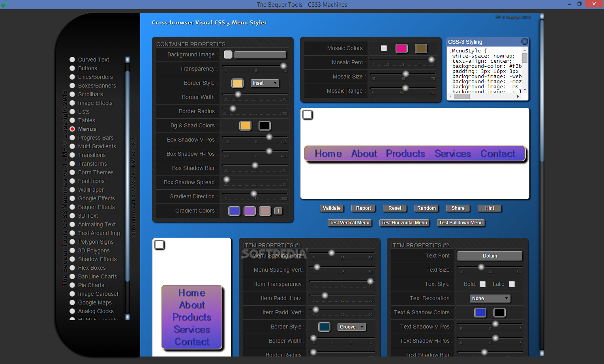The height and width of the screenshot is (364, 604).
Task: Select the Progress Bars option
Action: [x=72, y=138]
